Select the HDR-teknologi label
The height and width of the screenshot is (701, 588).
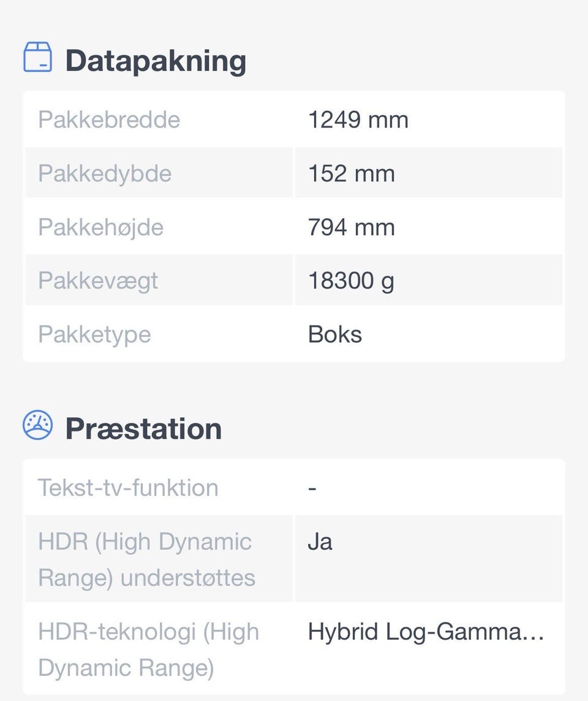(x=148, y=650)
